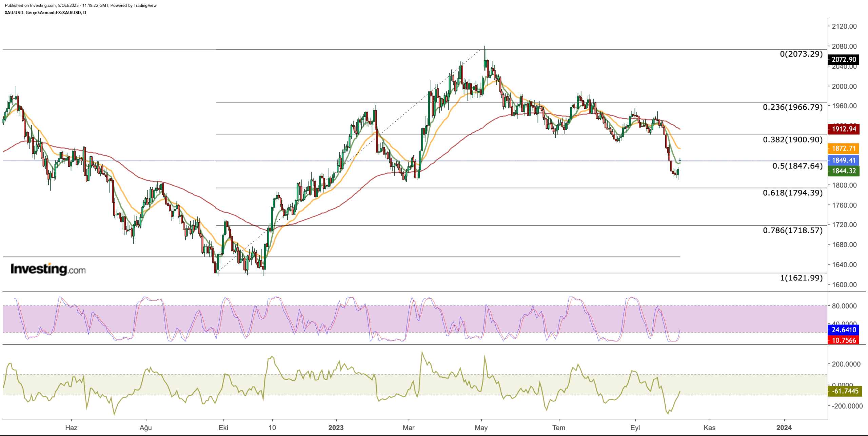Click the 1600.00 price axis tick
The width and height of the screenshot is (868, 436).
[844, 285]
